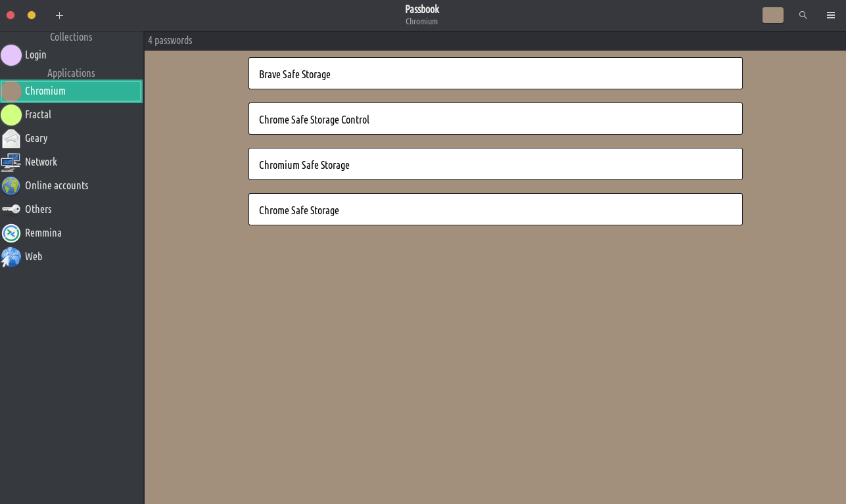Click the Online accounts globe icon
The height and width of the screenshot is (504, 846).
[11, 186]
